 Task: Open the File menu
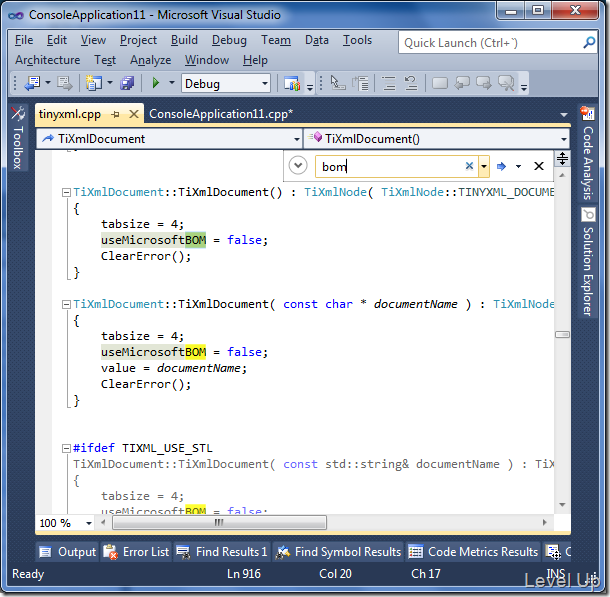24,40
